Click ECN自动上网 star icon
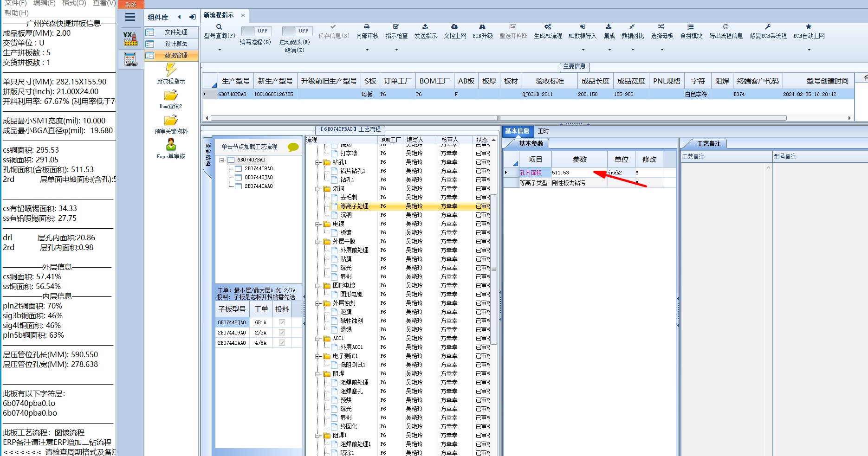This screenshot has width=868, height=456. point(809,27)
